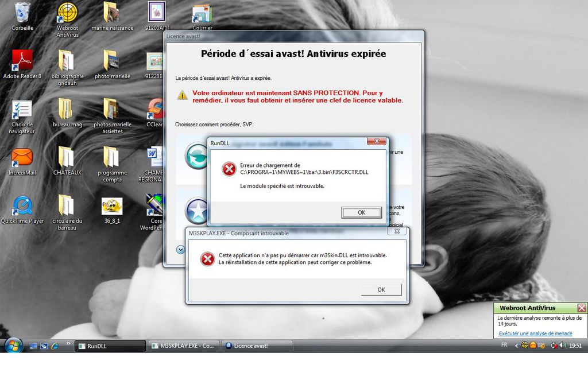
Task: Open the Webroot AntiVirus desktop shortcut
Action: (x=67, y=13)
